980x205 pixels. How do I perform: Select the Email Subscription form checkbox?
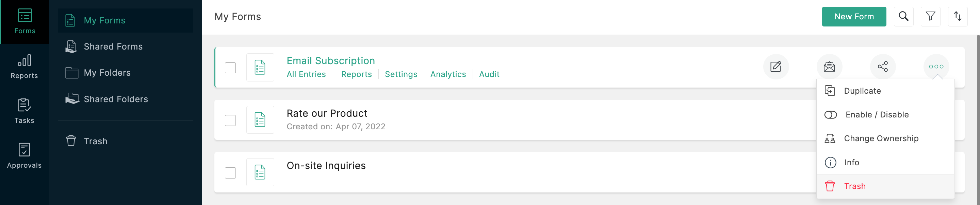point(230,68)
